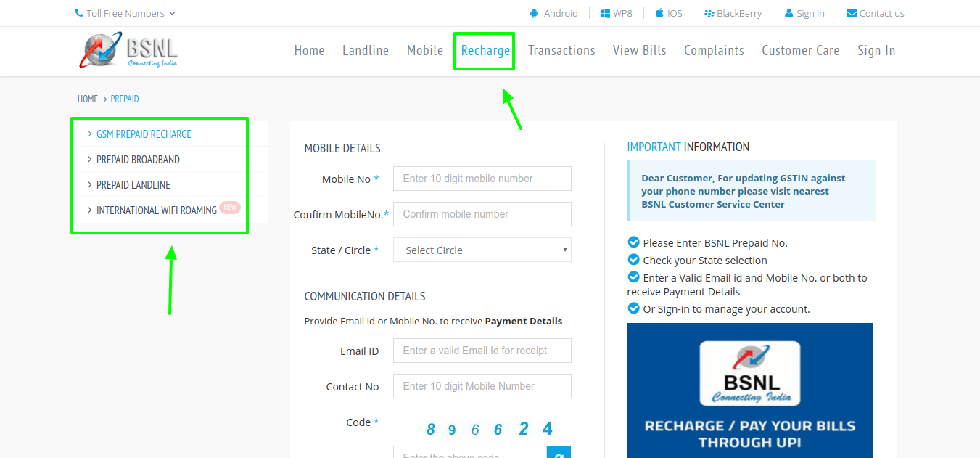Select Prepaid Landline in sidebar
This screenshot has width=980, height=458.
tap(133, 185)
